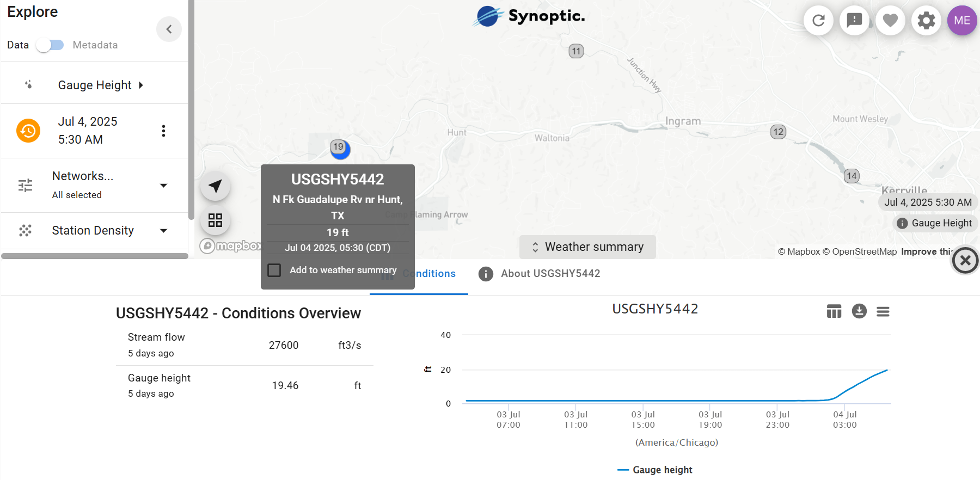Click the Stream flow row
The image size is (980, 480).
[x=244, y=345]
